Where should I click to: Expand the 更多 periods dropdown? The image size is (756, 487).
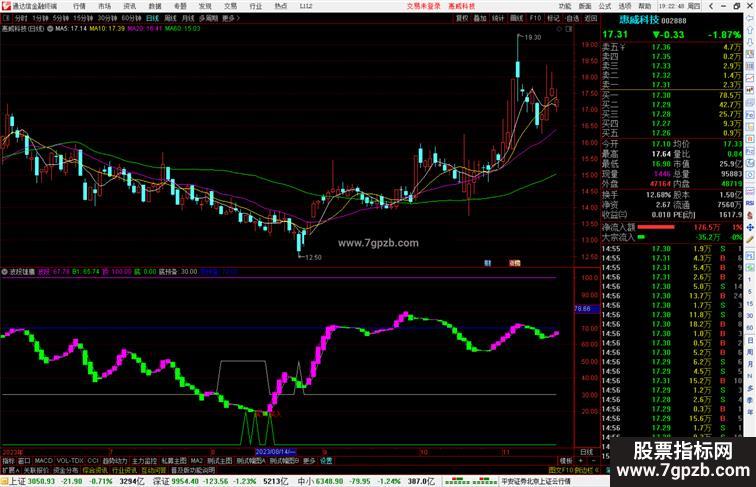230,18
